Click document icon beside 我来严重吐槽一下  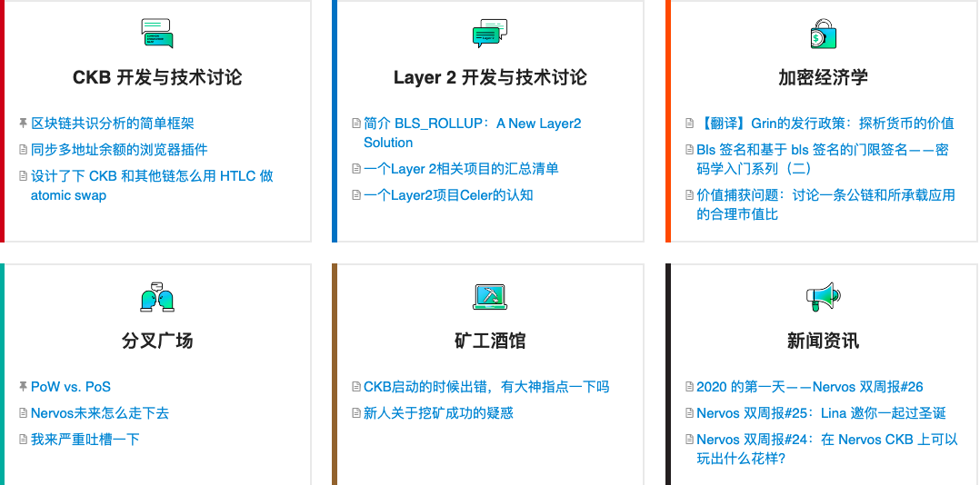coord(23,440)
